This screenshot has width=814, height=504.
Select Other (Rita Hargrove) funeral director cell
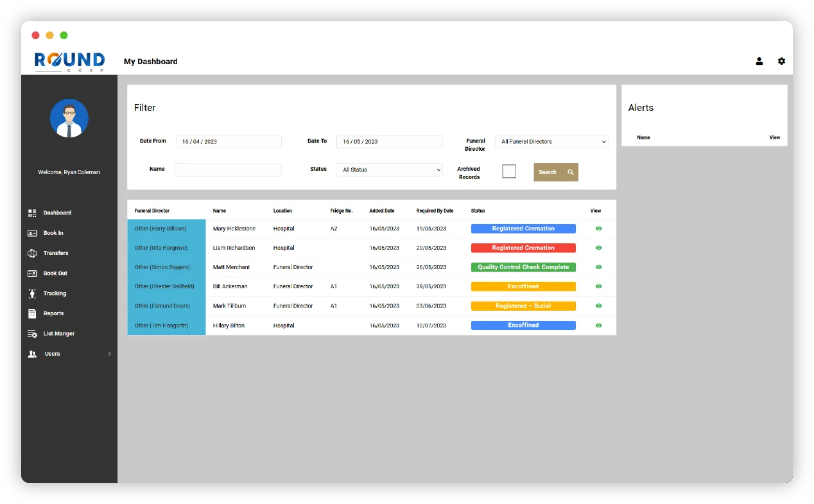point(166,248)
